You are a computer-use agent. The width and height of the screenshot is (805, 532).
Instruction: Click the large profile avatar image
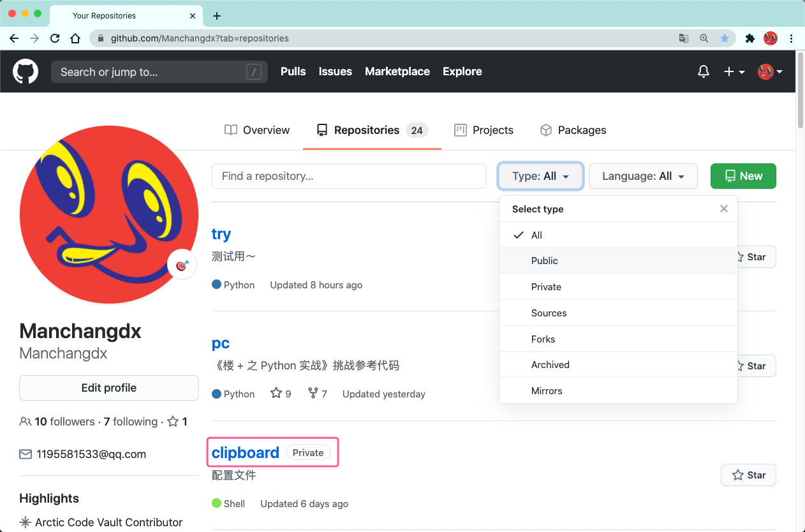click(x=109, y=214)
